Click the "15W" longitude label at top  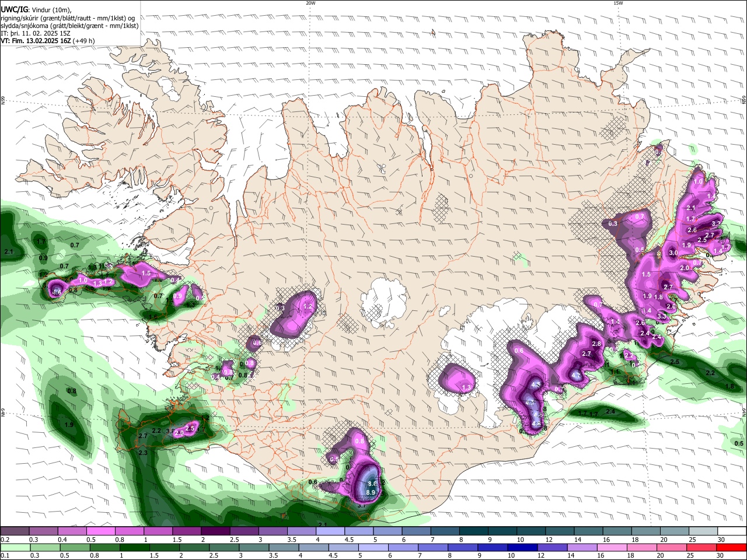click(618, 2)
